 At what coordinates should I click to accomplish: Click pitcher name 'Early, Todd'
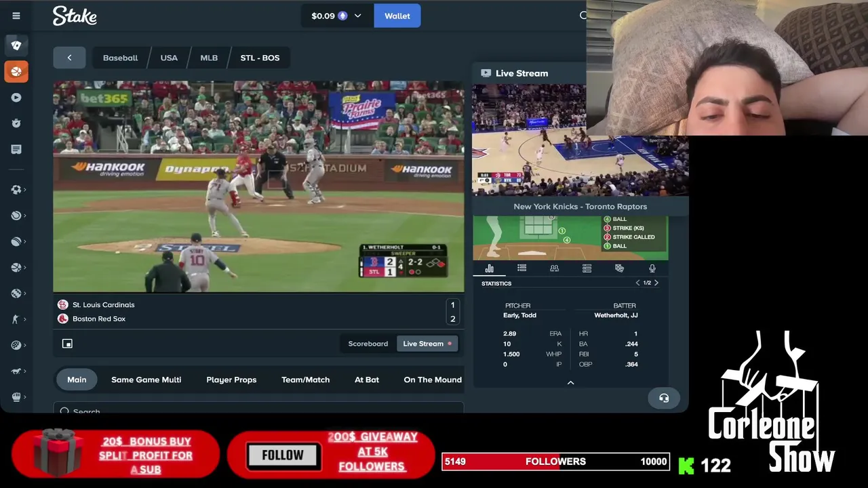click(519, 315)
